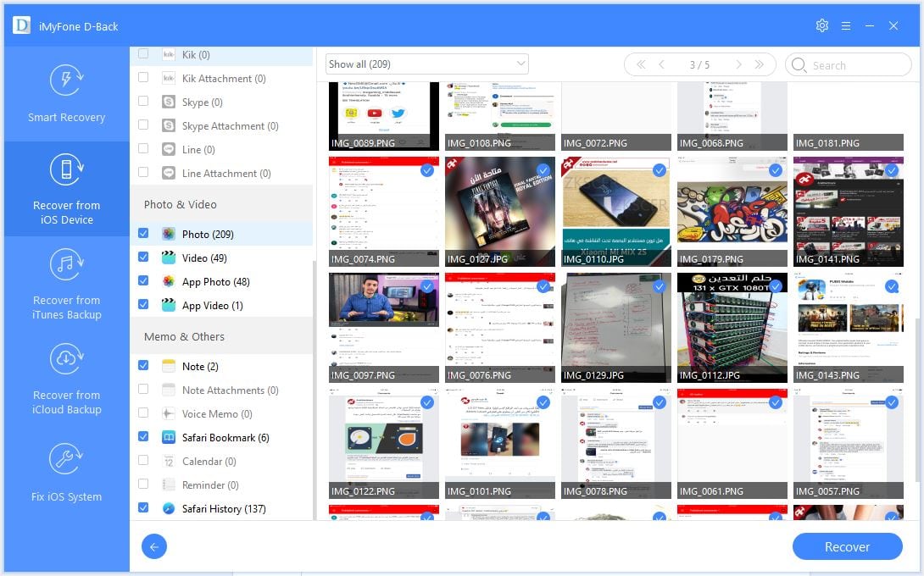Click the Safari Bookmark book icon
The image size is (924, 576).
click(x=169, y=437)
